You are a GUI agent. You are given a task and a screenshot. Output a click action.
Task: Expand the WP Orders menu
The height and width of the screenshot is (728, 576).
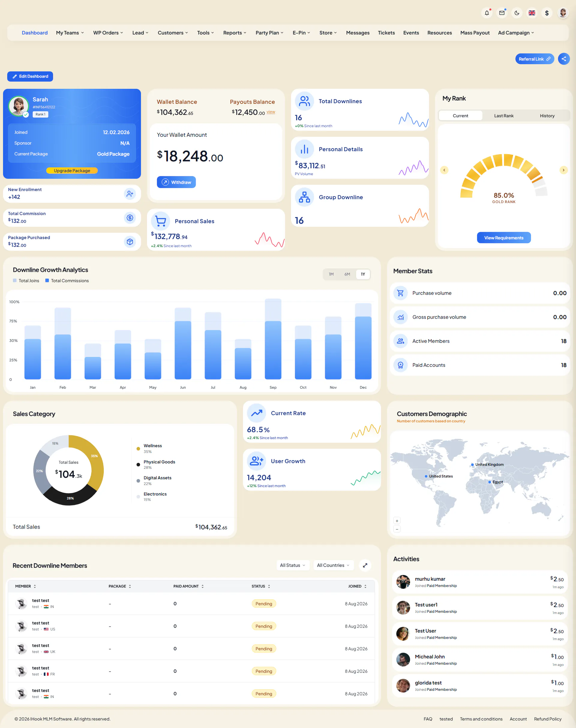coord(108,33)
